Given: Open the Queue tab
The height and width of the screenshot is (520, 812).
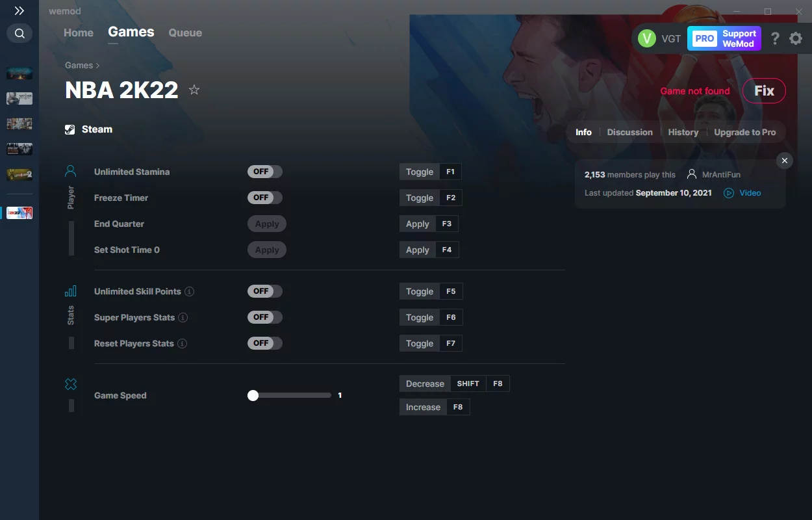Looking at the screenshot, I should [x=185, y=32].
